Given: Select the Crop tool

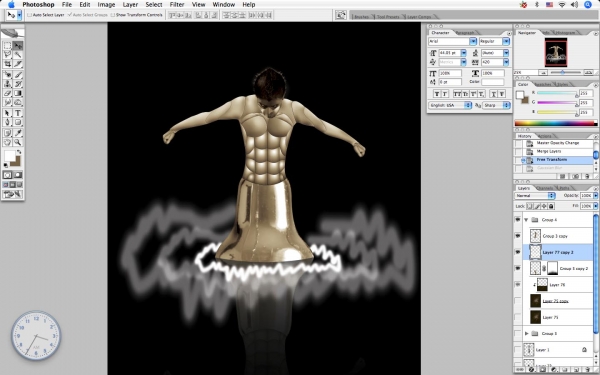Looking at the screenshot, I should 7,64.
